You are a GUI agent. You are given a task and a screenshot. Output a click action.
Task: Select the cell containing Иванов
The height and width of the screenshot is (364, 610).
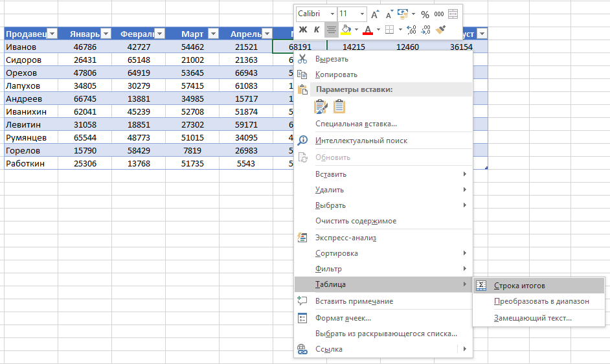pyautogui.click(x=25, y=47)
